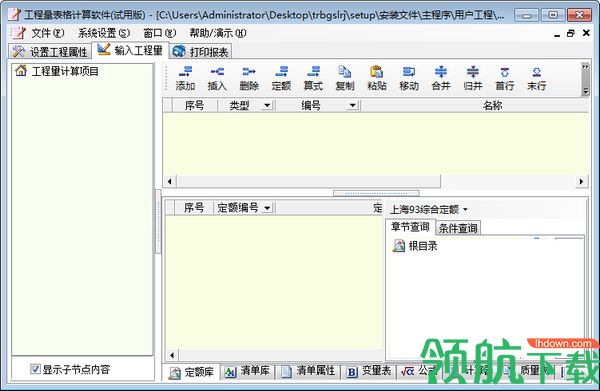Click the 序号 header in lower table
The height and width of the screenshot is (391, 600).
pyautogui.click(x=194, y=208)
